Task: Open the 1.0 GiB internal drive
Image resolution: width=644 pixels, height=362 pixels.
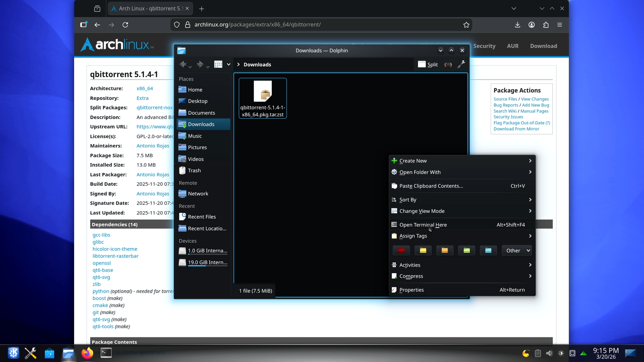Action: (204, 251)
